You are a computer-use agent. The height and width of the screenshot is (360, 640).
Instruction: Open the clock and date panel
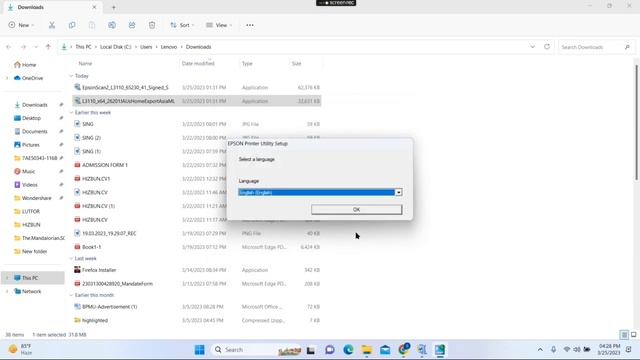pyautogui.click(x=609, y=349)
